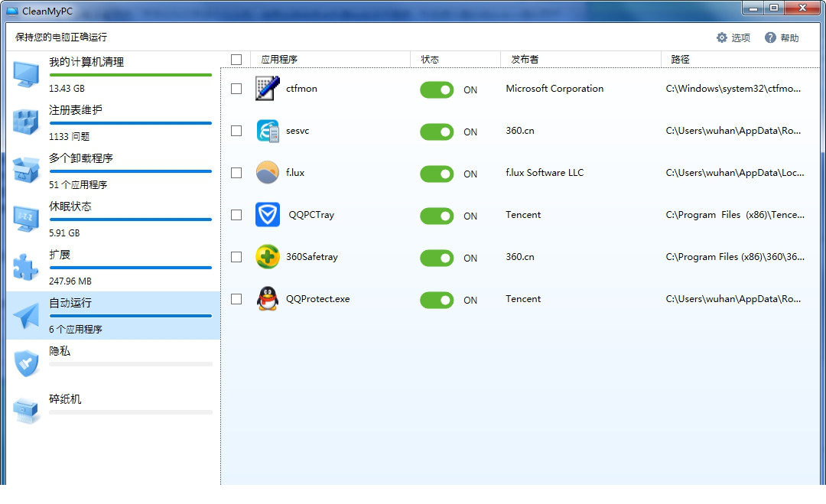Click Tencent publisher in QQPCTray row
The height and width of the screenshot is (504, 826).
pyautogui.click(x=523, y=215)
